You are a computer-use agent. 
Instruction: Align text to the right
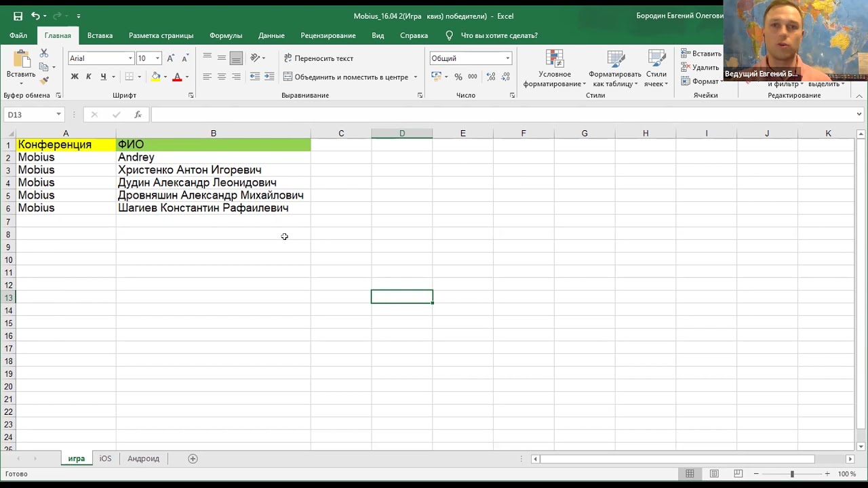236,77
